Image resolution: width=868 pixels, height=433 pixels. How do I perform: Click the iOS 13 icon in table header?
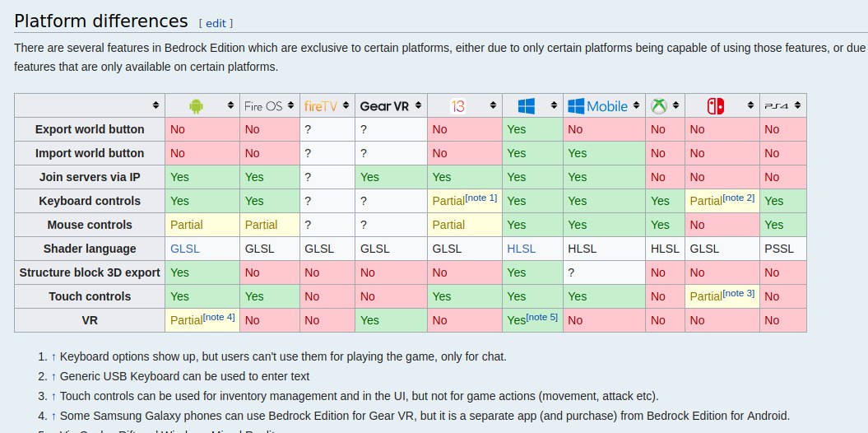tap(457, 105)
